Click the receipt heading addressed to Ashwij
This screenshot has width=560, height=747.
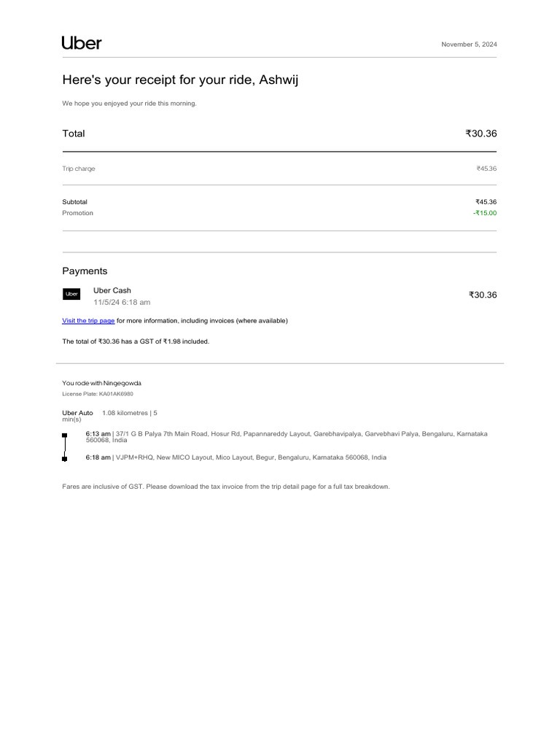coord(180,80)
